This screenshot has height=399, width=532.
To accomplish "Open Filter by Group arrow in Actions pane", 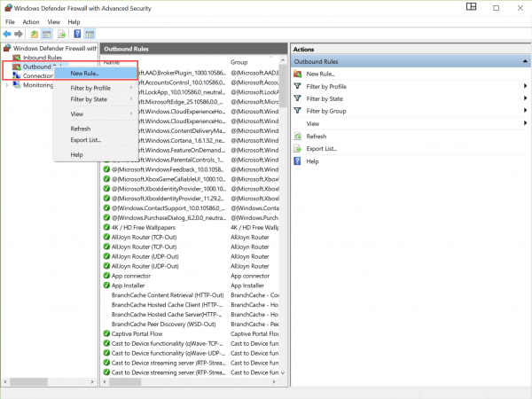I will click(525, 111).
